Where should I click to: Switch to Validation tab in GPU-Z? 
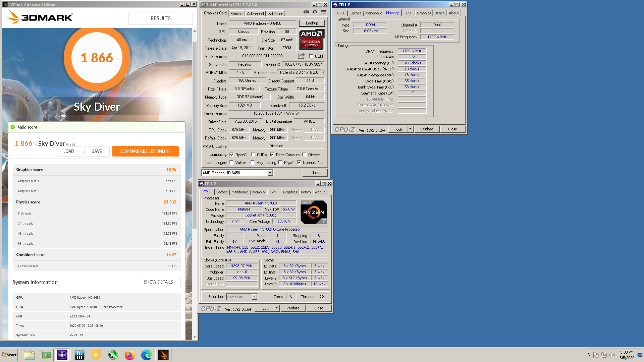tap(275, 14)
